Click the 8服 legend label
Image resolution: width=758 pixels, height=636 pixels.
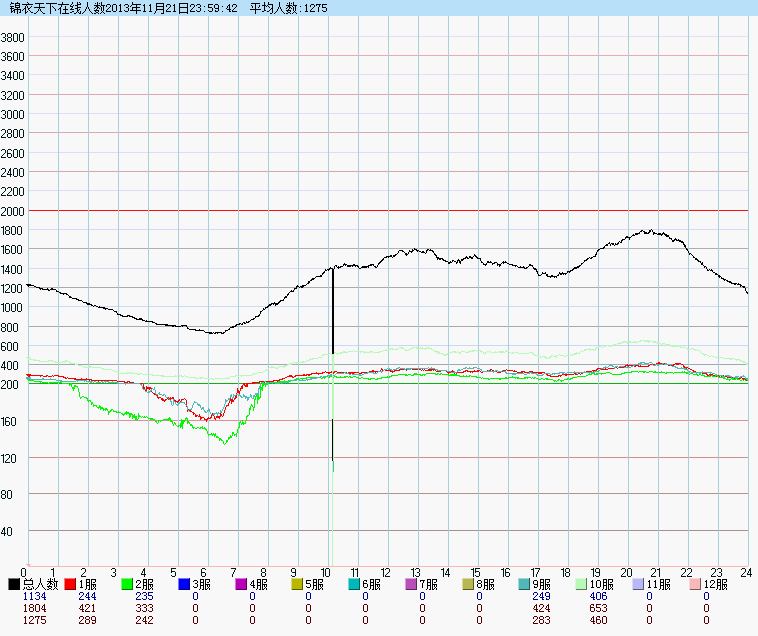487,584
